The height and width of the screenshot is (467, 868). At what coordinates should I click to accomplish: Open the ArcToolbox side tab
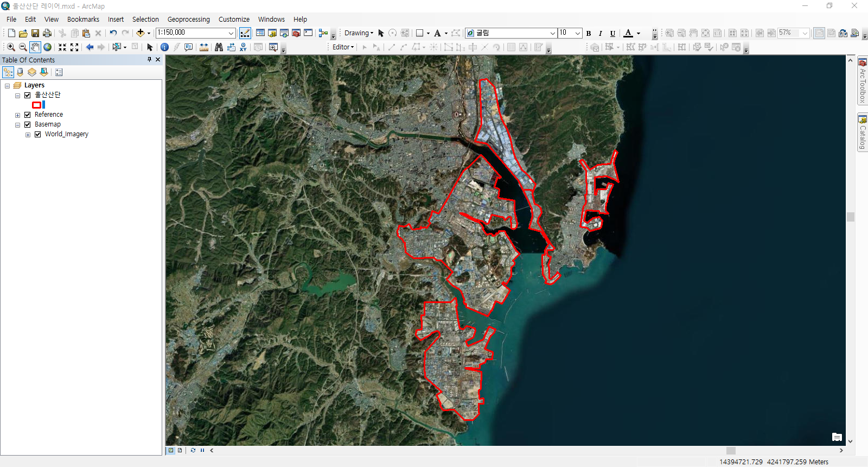(862, 80)
